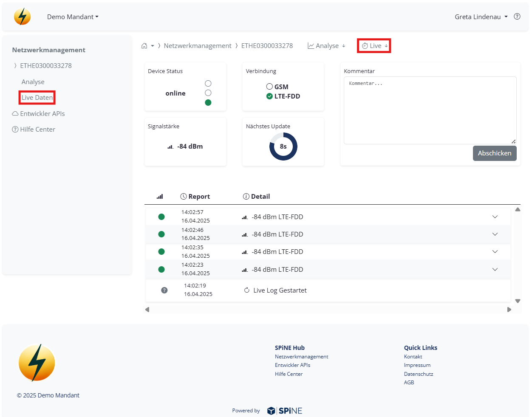Image resolution: width=532 pixels, height=417 pixels.
Task: Open the Impressum quick link
Action: 417,365
